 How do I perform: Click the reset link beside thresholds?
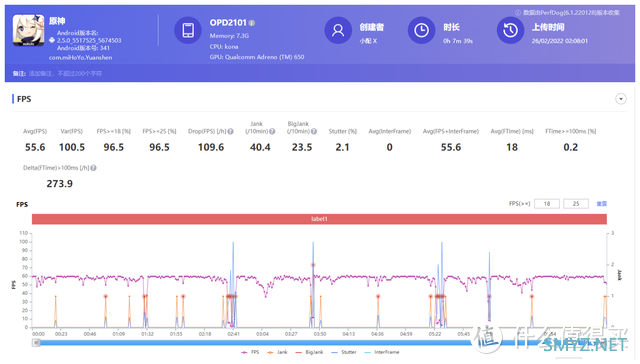(x=602, y=204)
